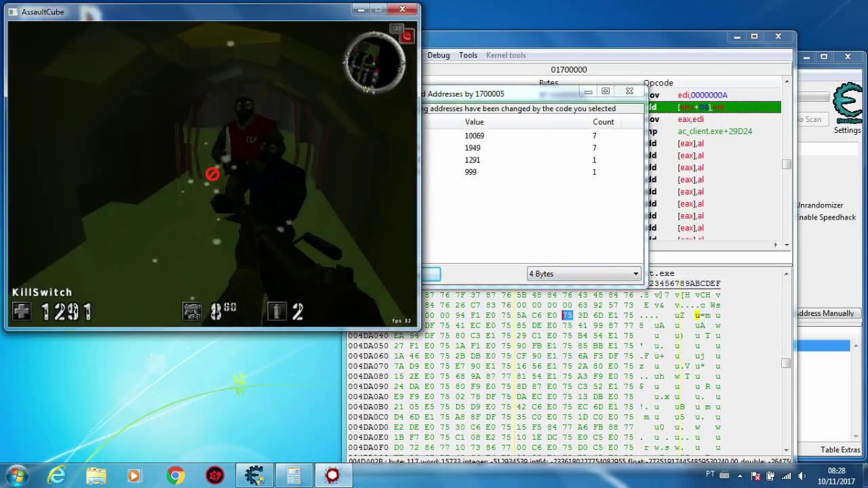Click the Cheat Engine logo Settings icon
868x488 pixels.
[x=849, y=103]
